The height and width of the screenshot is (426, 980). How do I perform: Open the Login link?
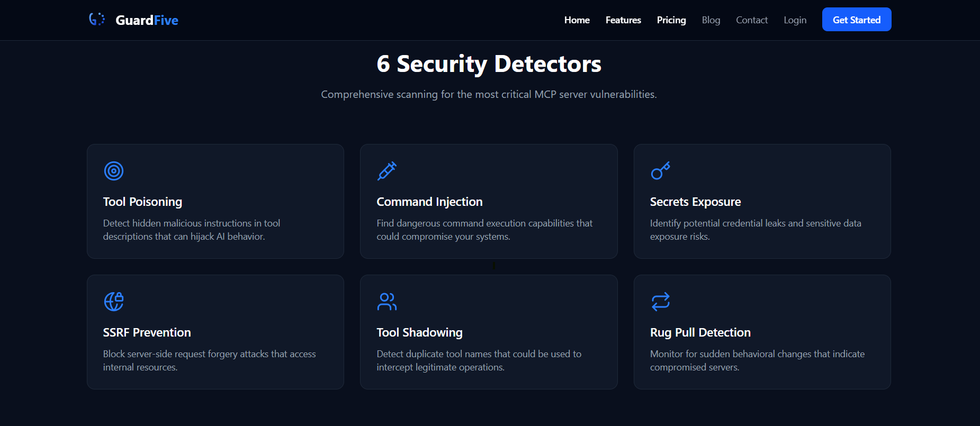795,20
